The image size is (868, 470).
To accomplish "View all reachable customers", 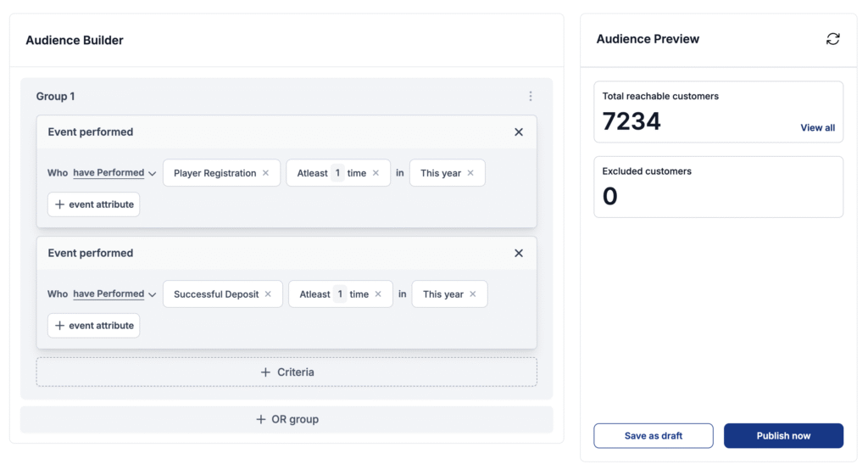I will (x=818, y=127).
